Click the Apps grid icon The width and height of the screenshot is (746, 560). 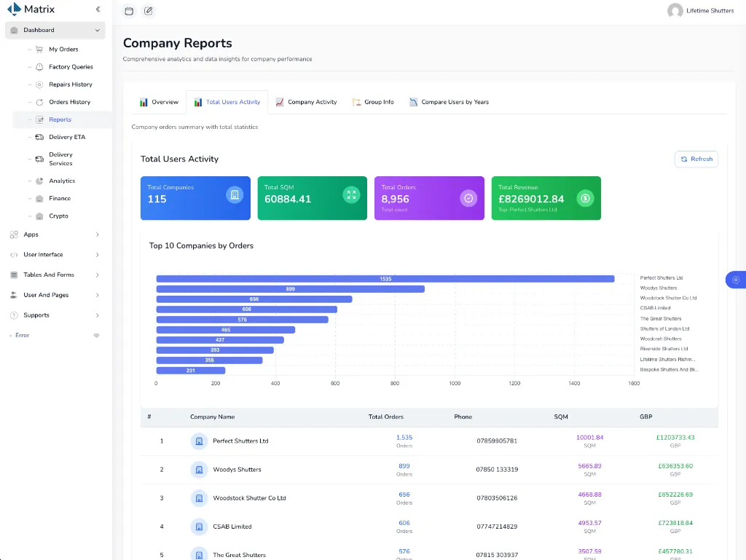point(14,234)
